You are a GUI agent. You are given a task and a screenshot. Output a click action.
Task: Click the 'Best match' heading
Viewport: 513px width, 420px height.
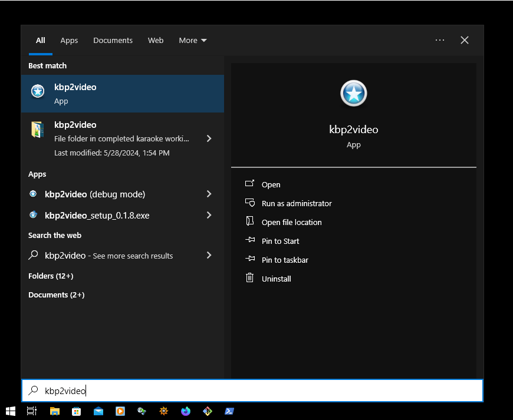pyautogui.click(x=47, y=66)
